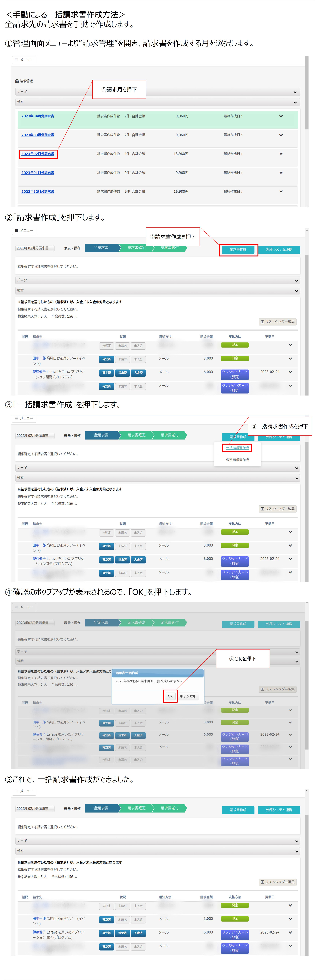Click 外部システム連携 button in the step ② screen

coord(279,250)
